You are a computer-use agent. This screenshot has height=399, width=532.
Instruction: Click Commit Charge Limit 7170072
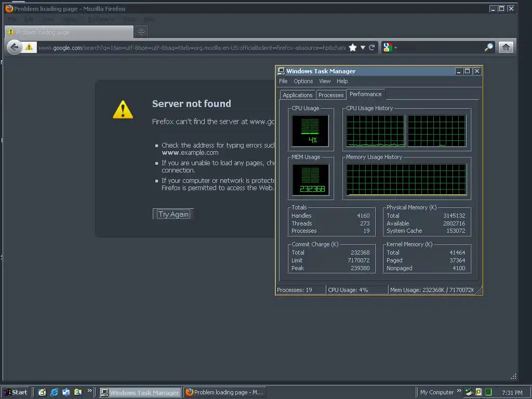(x=358, y=260)
